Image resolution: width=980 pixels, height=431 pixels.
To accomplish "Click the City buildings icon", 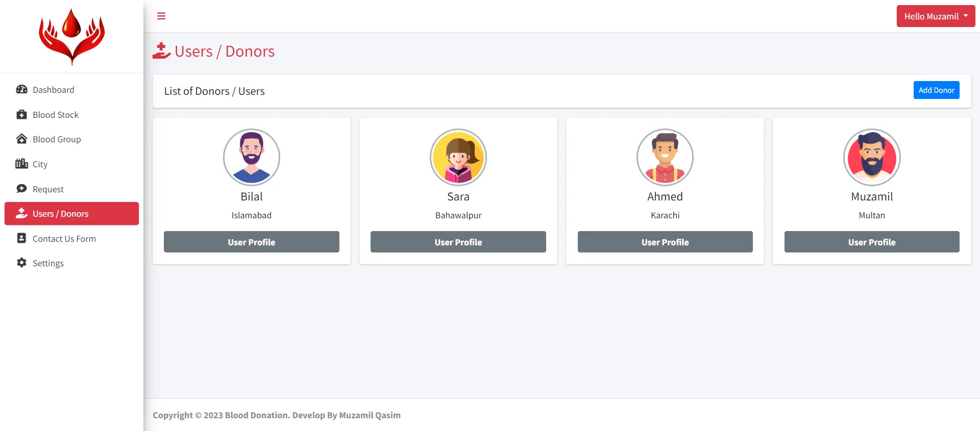I will point(21,164).
